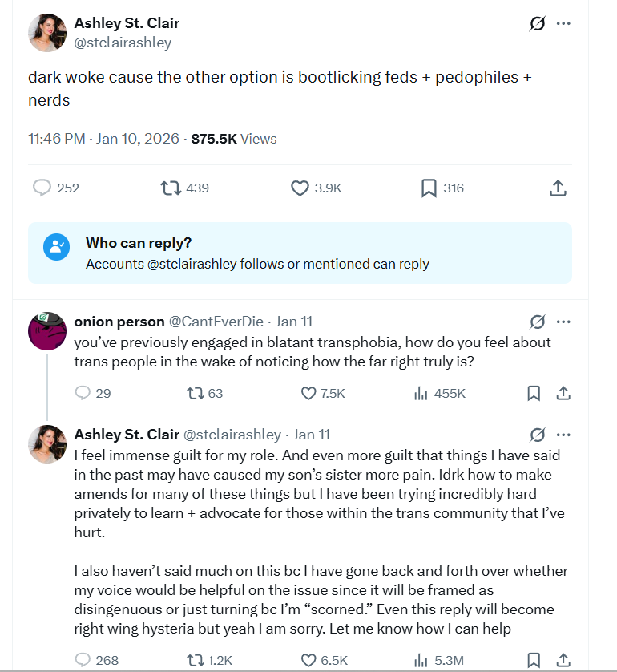View analytics for onion person's reply
Screen dimensions: 617x672
(x=421, y=393)
